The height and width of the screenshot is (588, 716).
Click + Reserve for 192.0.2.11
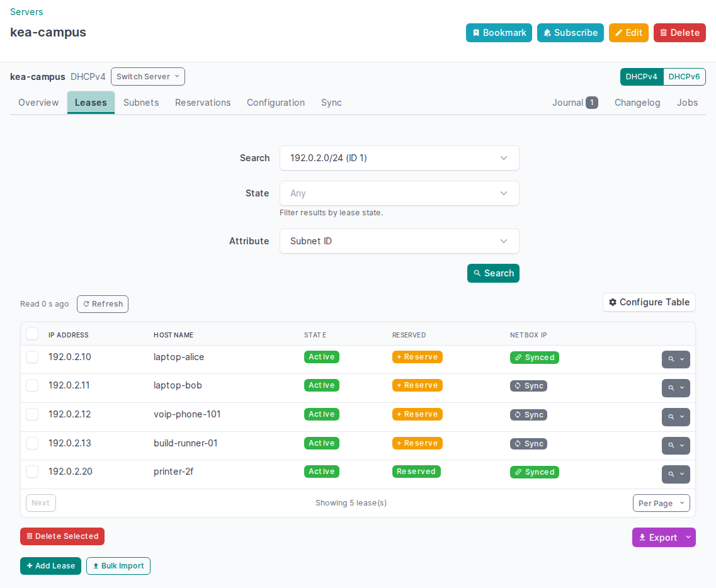[x=417, y=385]
